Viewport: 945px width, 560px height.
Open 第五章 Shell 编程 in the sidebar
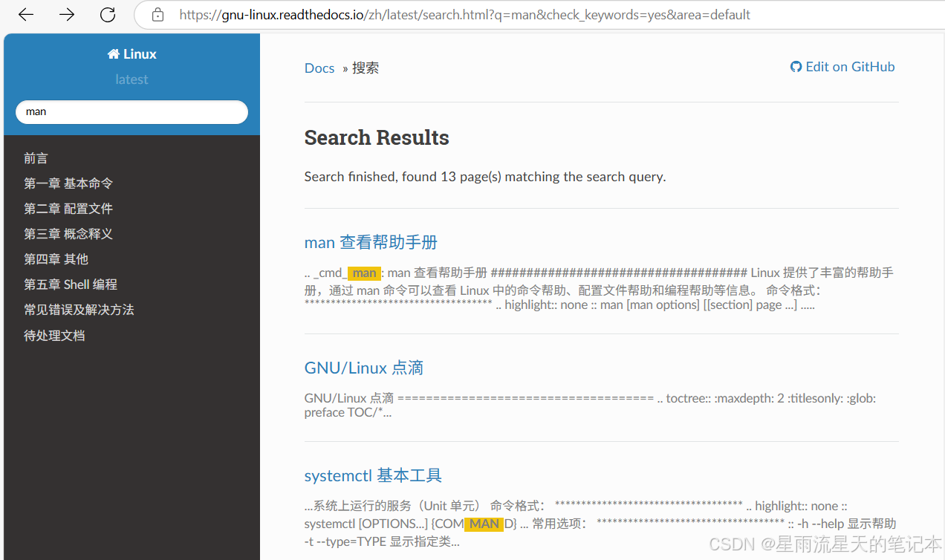(x=71, y=284)
